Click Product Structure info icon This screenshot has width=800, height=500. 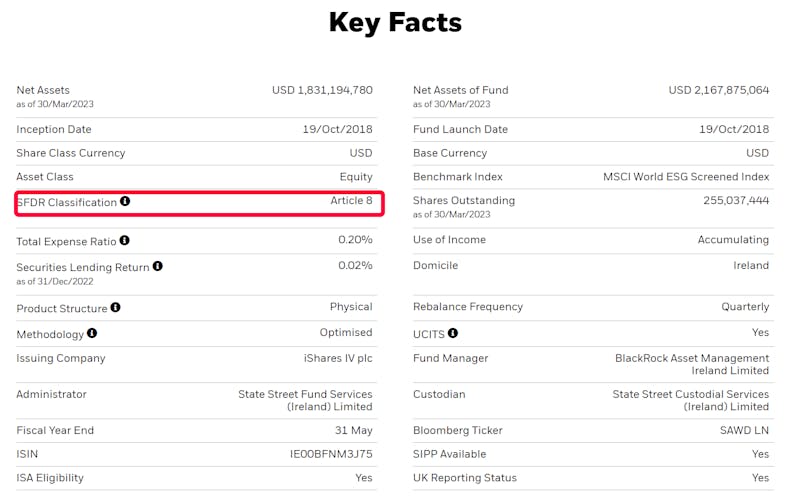coord(115,307)
